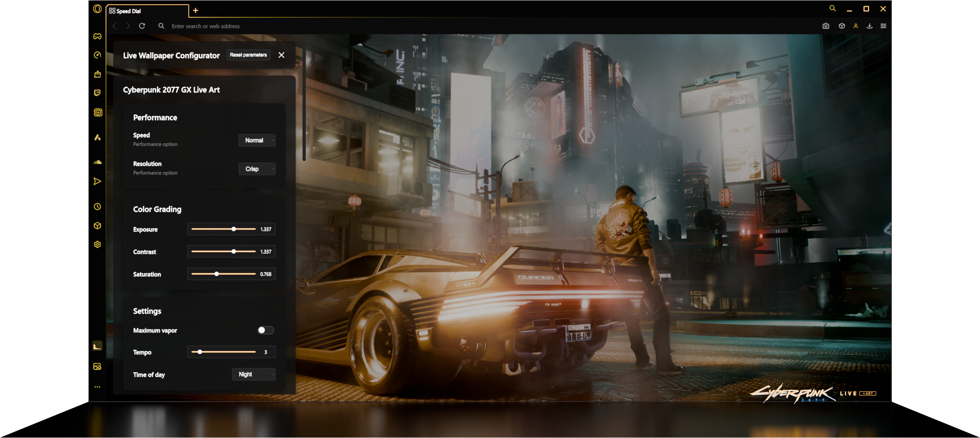Drag the Saturation slider left

[216, 274]
